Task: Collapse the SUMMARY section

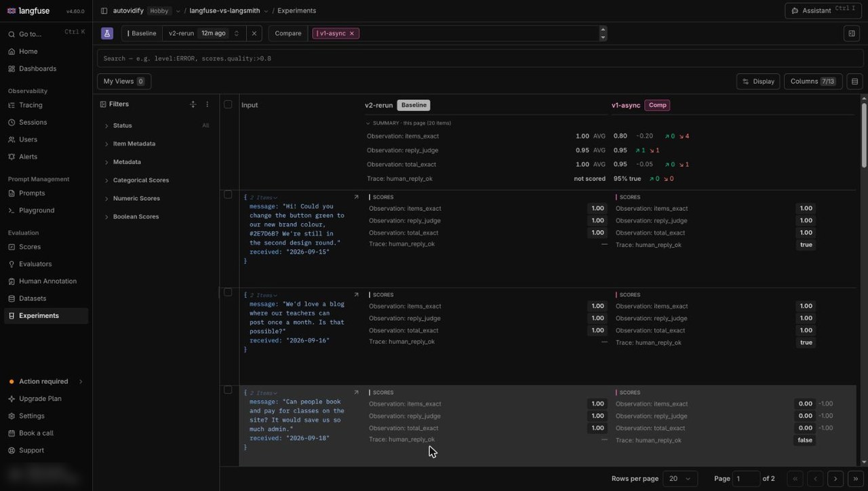Action: point(408,123)
